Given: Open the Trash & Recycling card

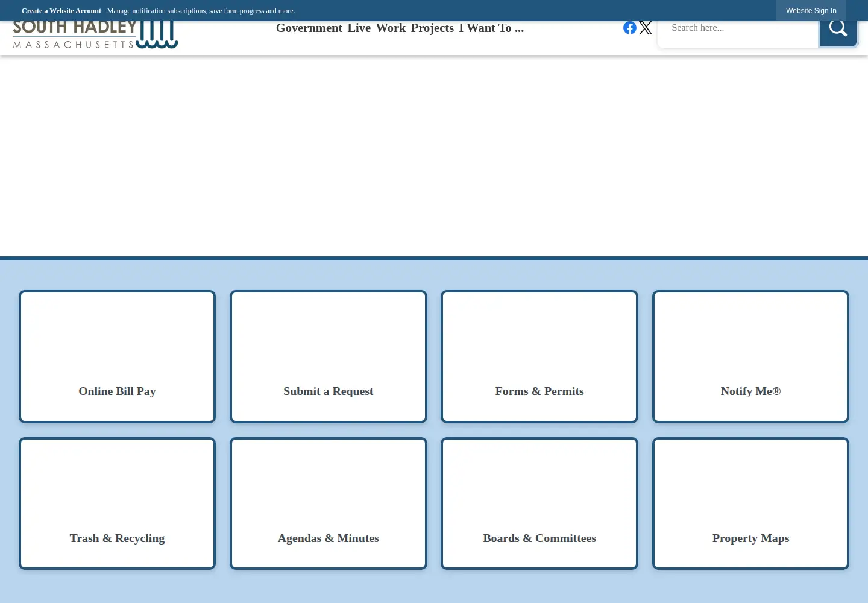Looking at the screenshot, I should point(117,504).
